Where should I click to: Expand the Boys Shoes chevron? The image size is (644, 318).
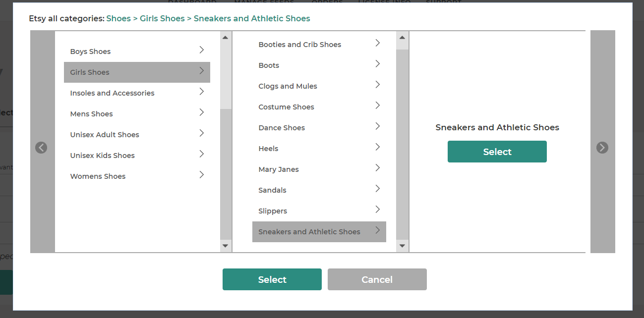202,50
